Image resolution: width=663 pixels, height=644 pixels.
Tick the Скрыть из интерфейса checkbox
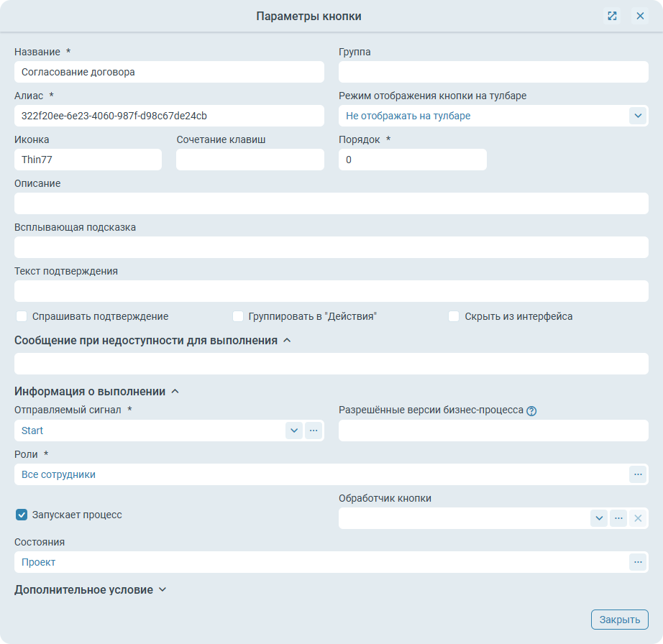click(454, 316)
